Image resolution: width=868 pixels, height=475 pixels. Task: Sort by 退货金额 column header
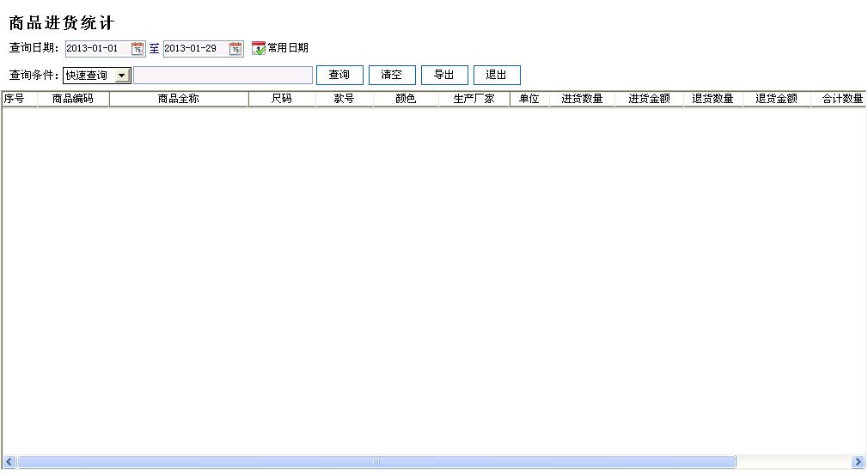click(777, 99)
